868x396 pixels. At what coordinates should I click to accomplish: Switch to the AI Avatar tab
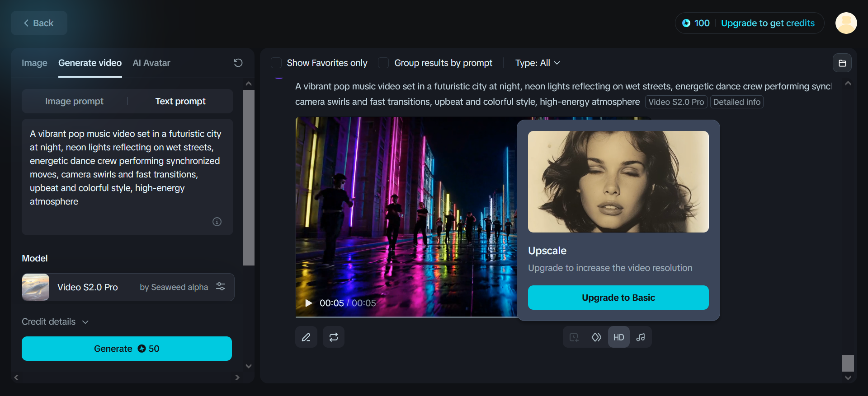[151, 63]
